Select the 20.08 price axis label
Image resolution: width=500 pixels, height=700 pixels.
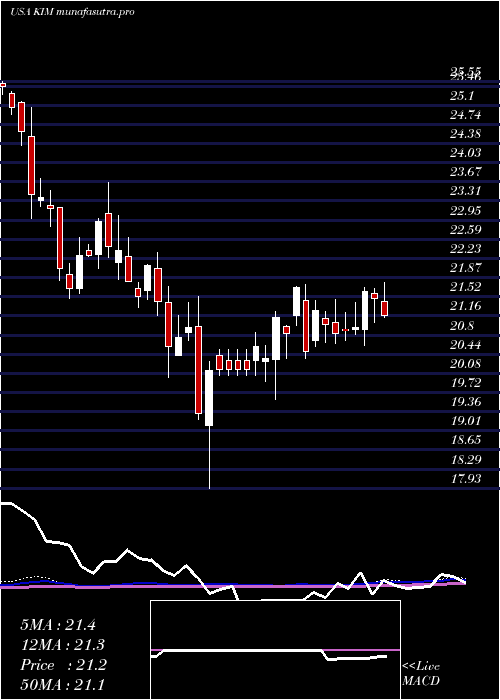[466, 364]
